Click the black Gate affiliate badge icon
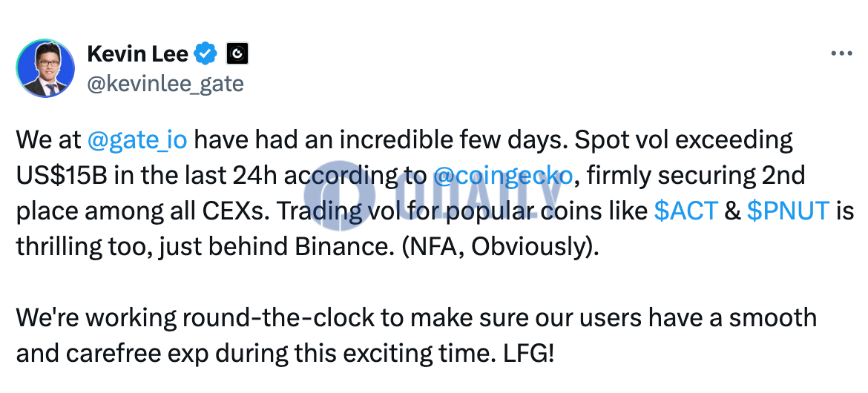Image resolution: width=868 pixels, height=393 pixels. click(x=237, y=53)
